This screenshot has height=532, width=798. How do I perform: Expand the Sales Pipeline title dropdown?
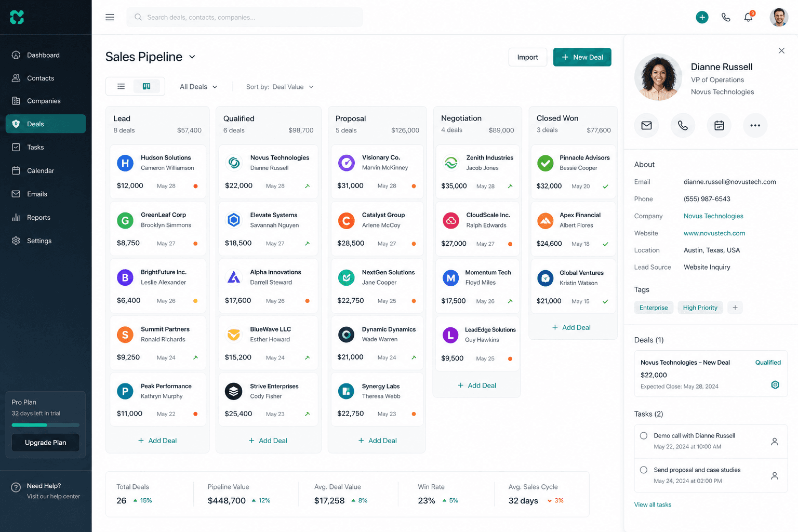click(x=192, y=57)
